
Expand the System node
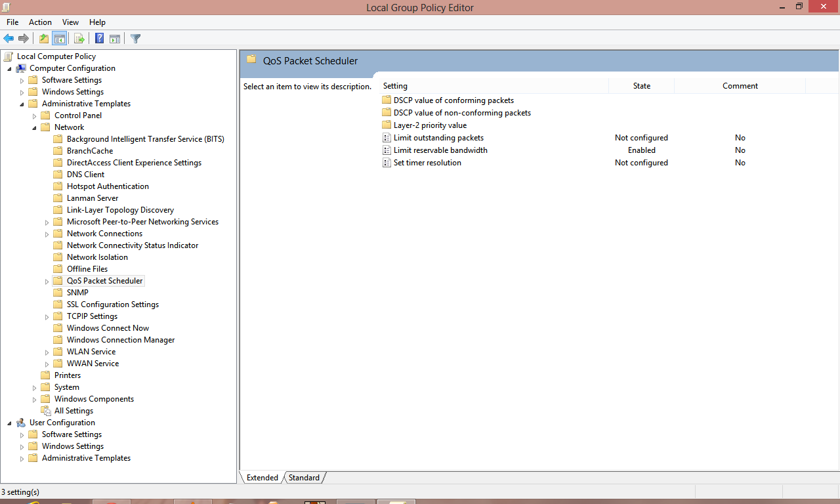click(34, 388)
